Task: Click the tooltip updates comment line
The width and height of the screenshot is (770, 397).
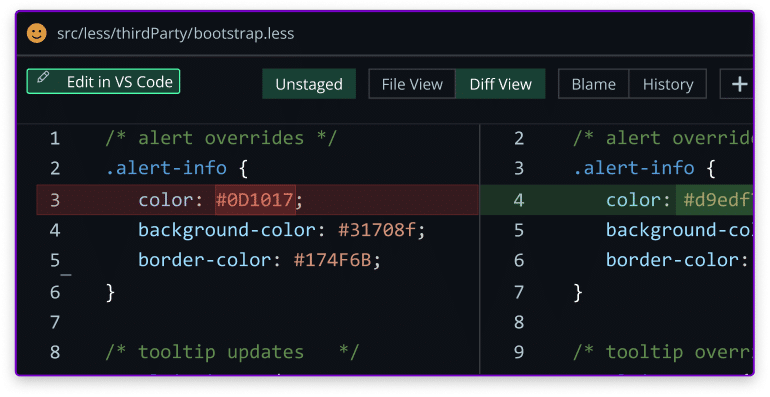Action: [233, 352]
